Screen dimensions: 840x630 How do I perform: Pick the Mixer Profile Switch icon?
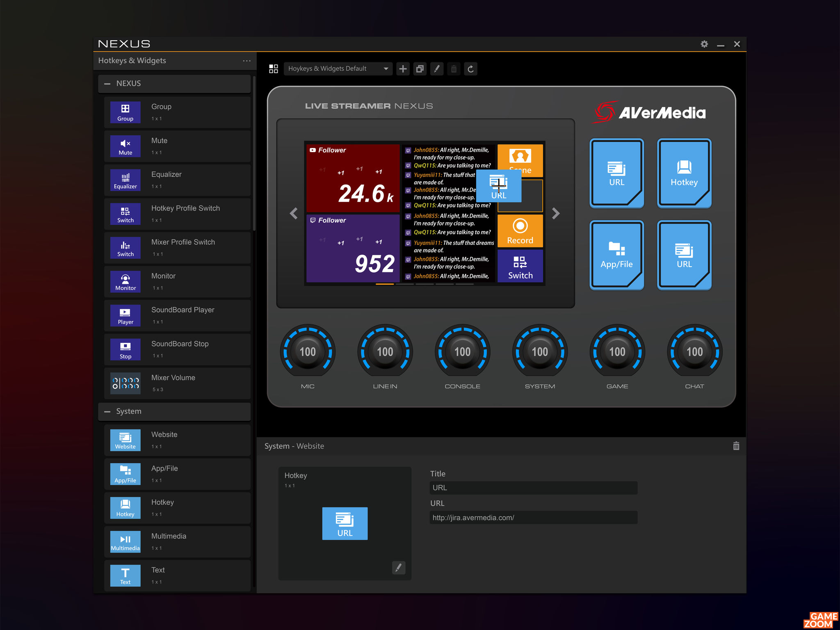pyautogui.click(x=125, y=248)
